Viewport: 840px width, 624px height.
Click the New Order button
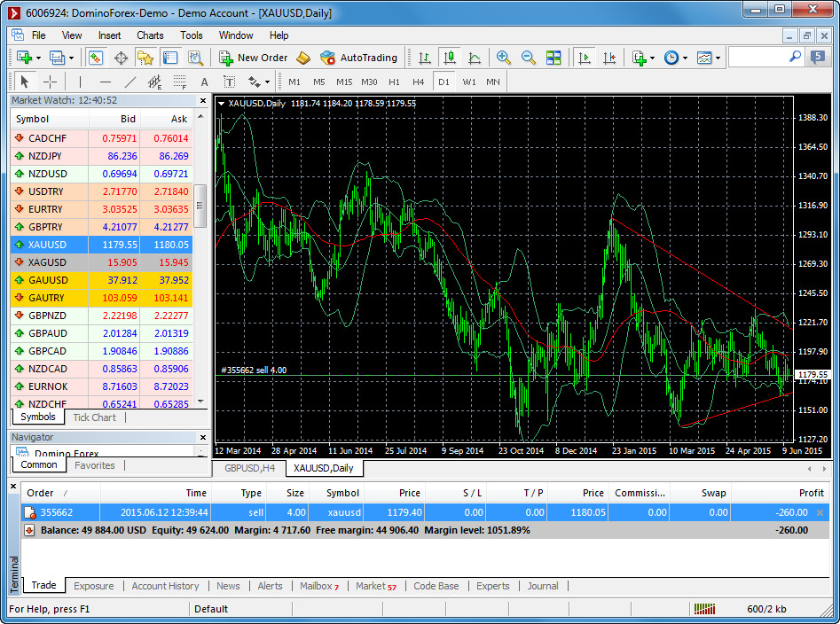click(254, 58)
